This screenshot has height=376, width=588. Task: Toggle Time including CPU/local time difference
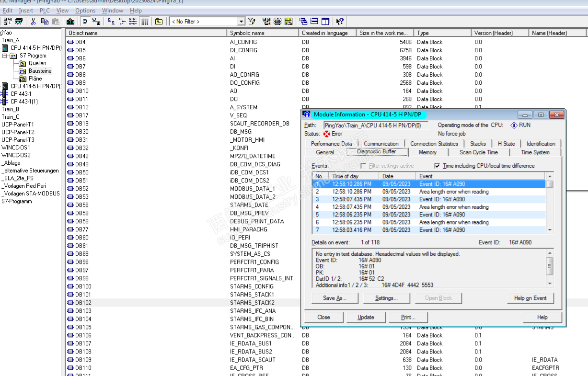pos(437,166)
